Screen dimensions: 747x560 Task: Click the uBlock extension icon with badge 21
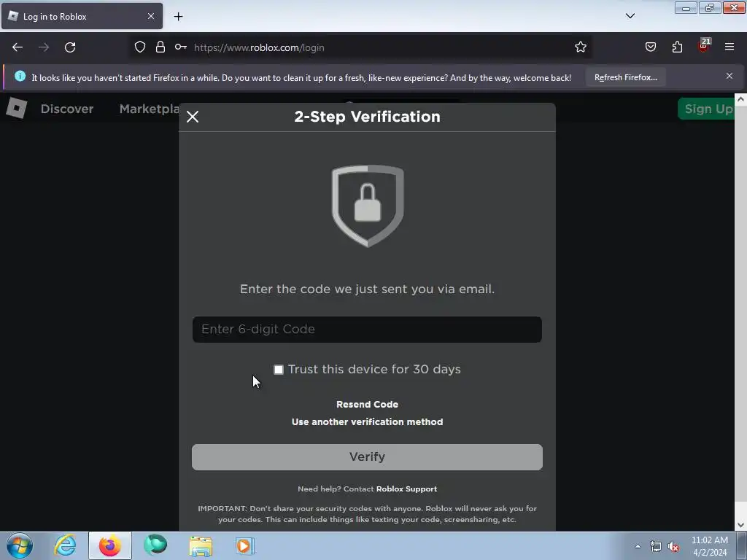[704, 46]
